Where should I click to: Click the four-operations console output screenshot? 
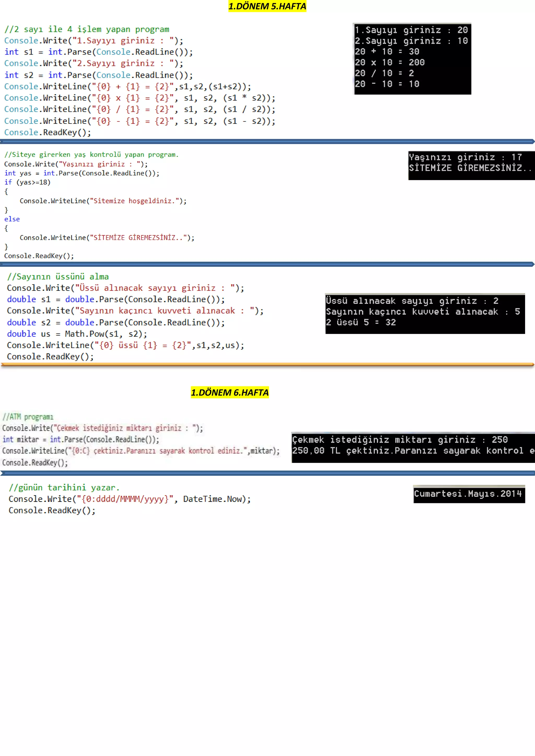click(x=412, y=59)
